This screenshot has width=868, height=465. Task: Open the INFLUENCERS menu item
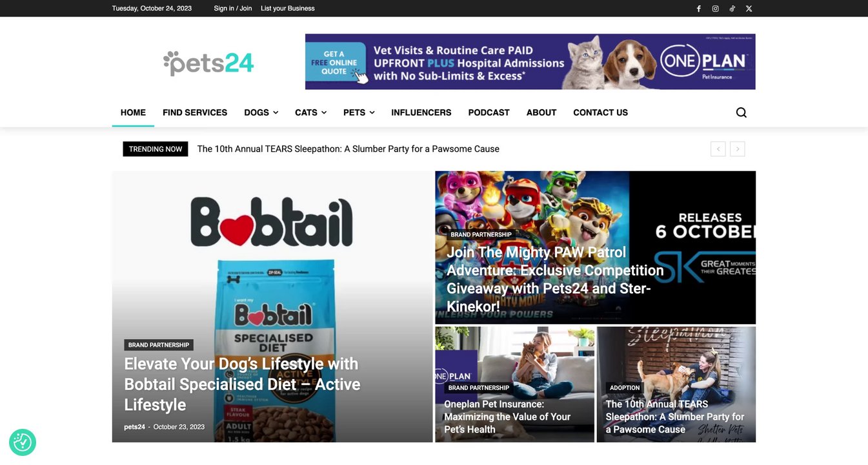(x=421, y=112)
